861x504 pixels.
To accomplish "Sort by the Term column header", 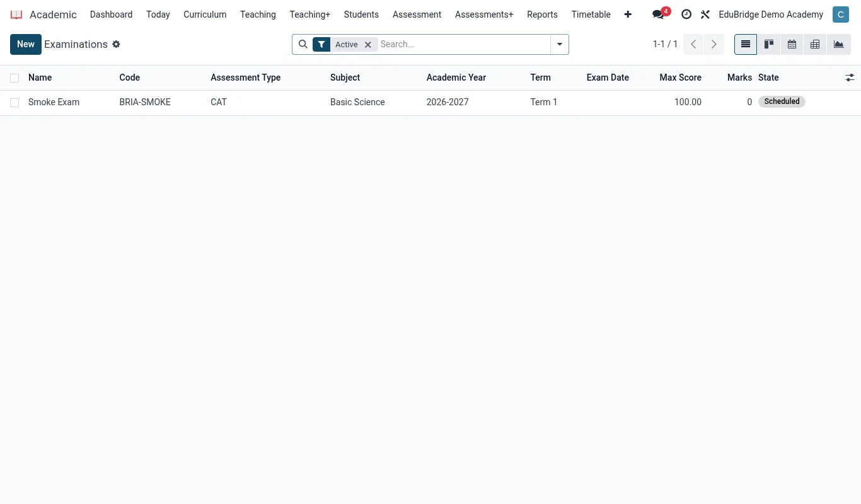I will [x=541, y=77].
